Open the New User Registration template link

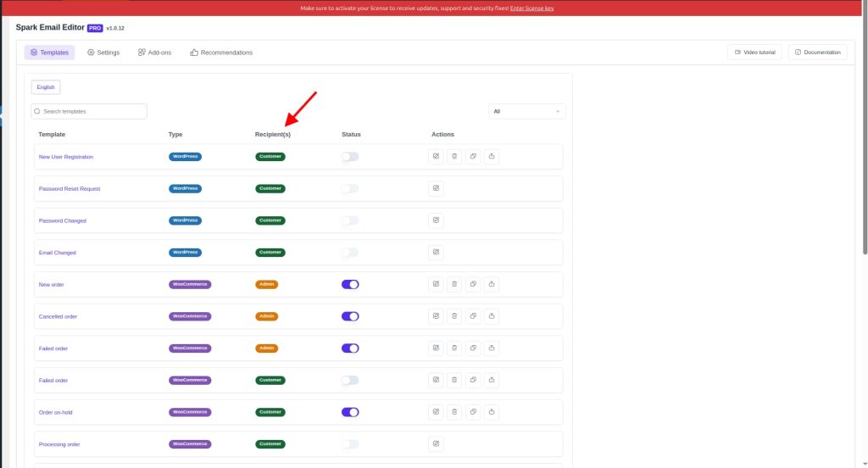(x=66, y=157)
